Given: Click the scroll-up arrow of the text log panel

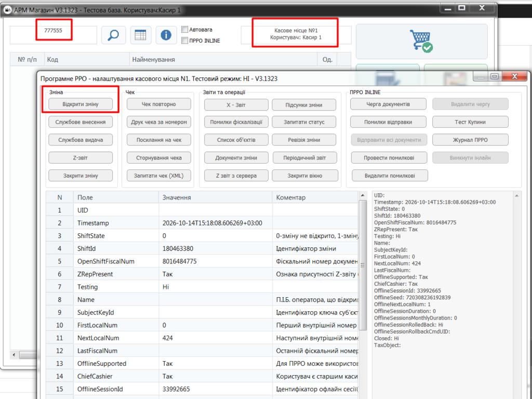Looking at the screenshot, I should [x=517, y=196].
